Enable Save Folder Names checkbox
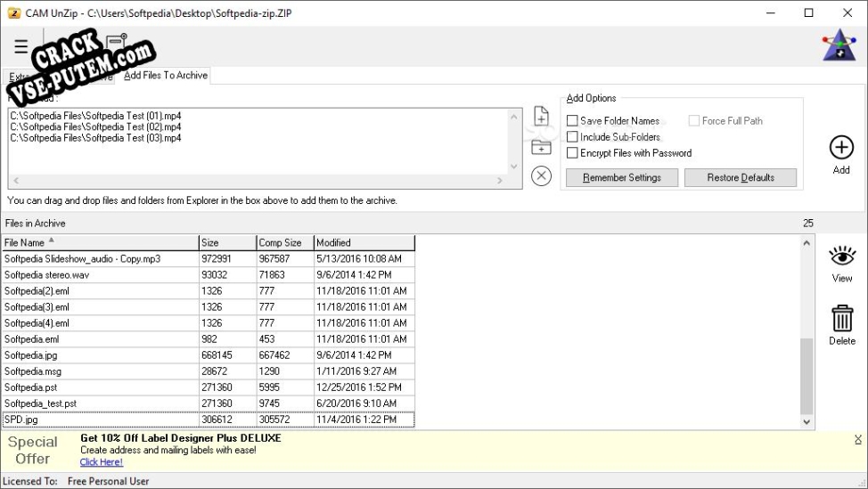This screenshot has width=868, height=489. click(572, 120)
